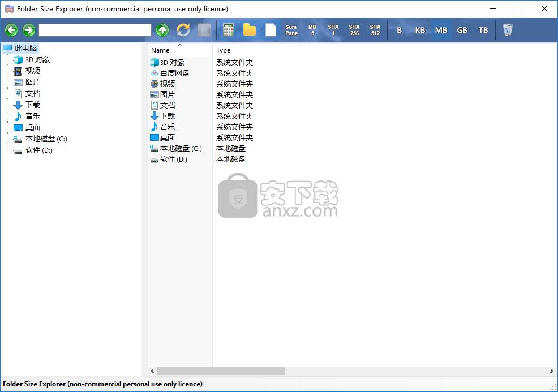Enable SHA 512 checksum calculation
Image resolution: width=558 pixels, height=392 pixels.
(x=375, y=30)
